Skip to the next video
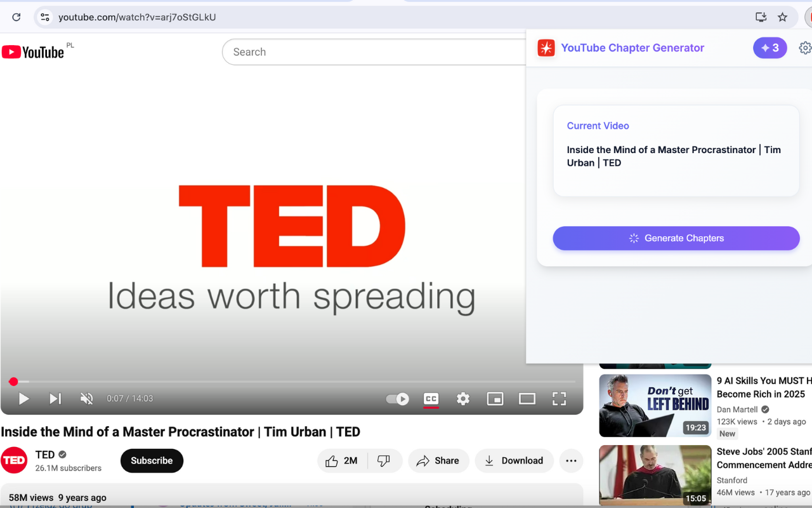The height and width of the screenshot is (508, 812). pyautogui.click(x=55, y=399)
